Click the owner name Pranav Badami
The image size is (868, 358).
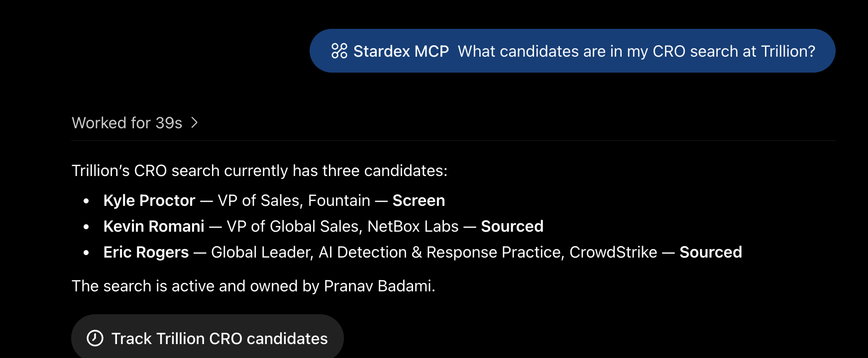coord(379,286)
